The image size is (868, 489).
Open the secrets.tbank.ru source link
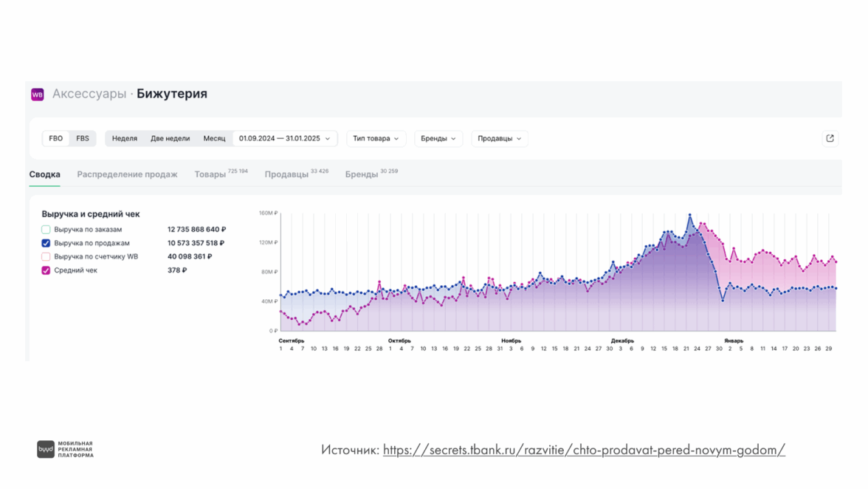coord(584,450)
